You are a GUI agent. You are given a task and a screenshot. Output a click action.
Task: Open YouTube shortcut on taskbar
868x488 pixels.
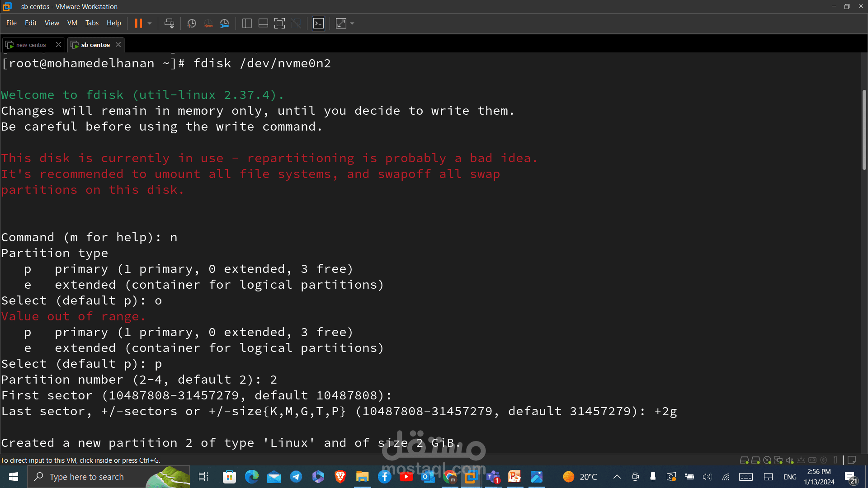(406, 477)
